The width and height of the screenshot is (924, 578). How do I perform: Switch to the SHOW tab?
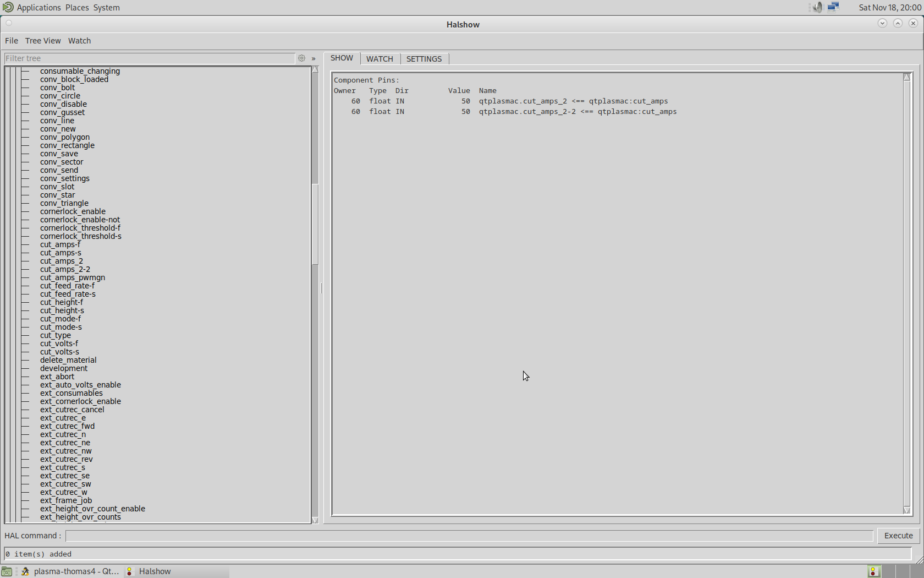pos(342,58)
